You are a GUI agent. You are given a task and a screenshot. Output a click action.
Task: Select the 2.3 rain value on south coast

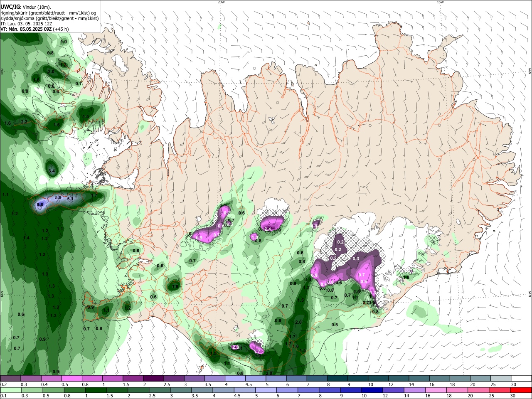(x=235, y=347)
